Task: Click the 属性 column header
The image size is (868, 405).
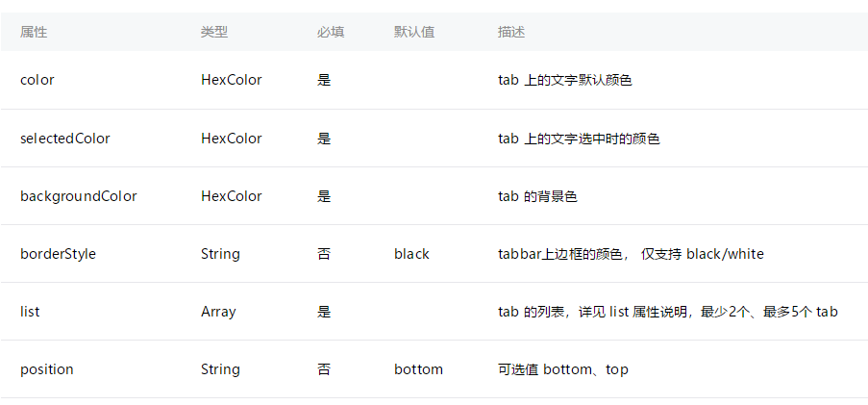Action: click(x=34, y=32)
